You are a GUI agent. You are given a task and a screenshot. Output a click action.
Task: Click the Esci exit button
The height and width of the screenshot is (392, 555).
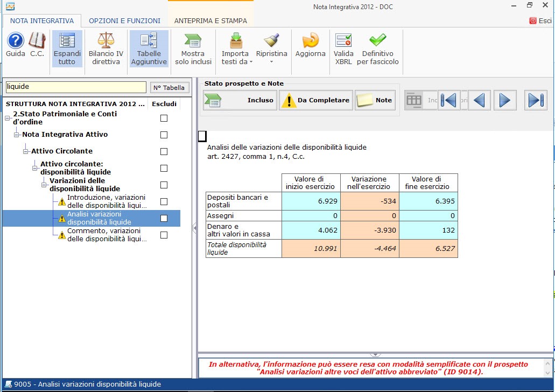[x=540, y=21]
